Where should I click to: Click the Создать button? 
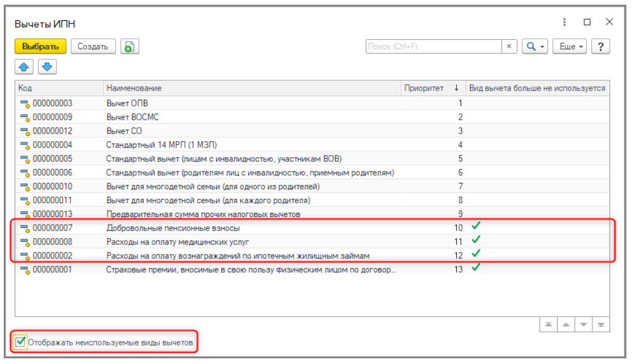[93, 46]
